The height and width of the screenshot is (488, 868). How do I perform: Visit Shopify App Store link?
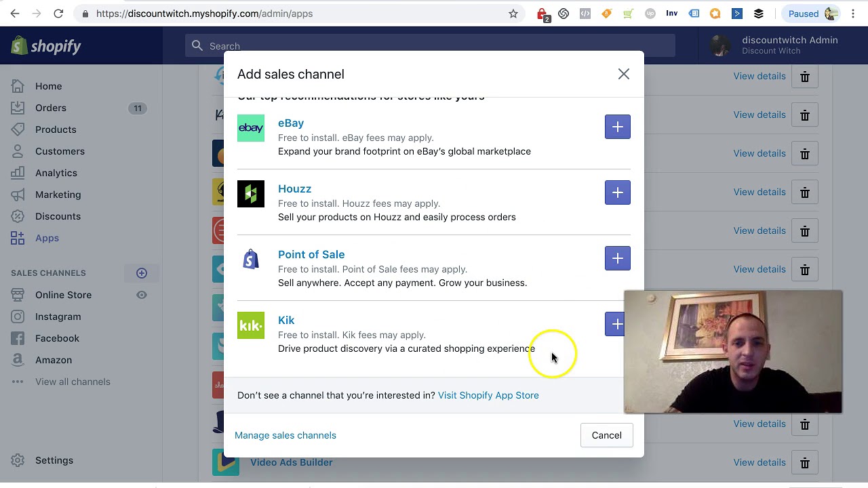point(488,395)
